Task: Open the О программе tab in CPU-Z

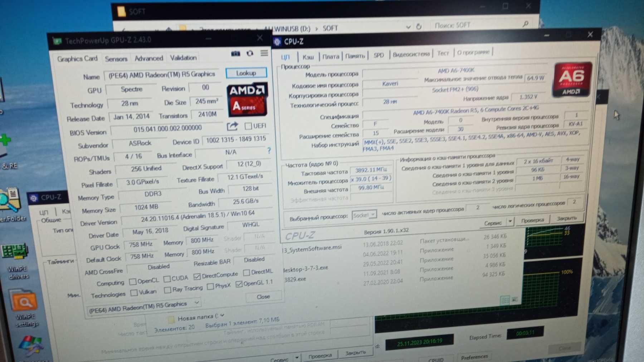Action: point(473,52)
